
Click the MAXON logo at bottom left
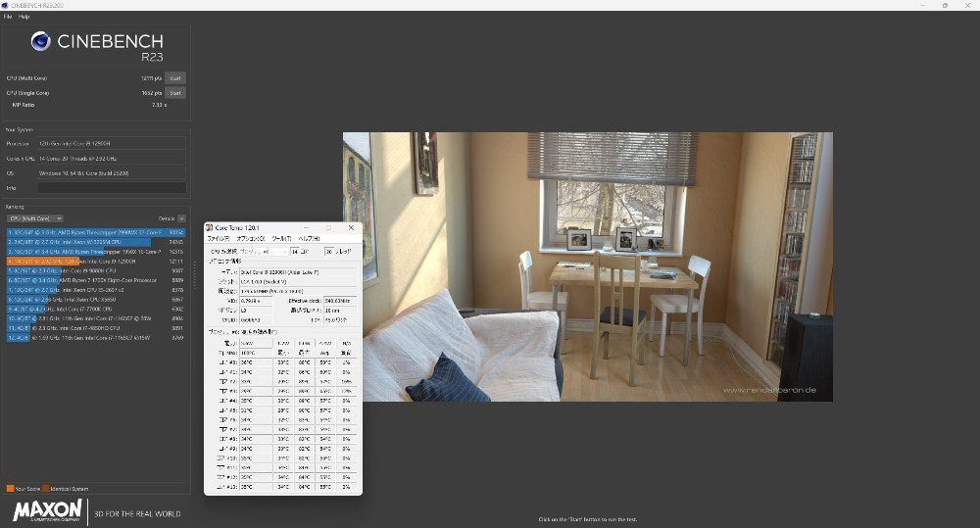click(x=47, y=511)
